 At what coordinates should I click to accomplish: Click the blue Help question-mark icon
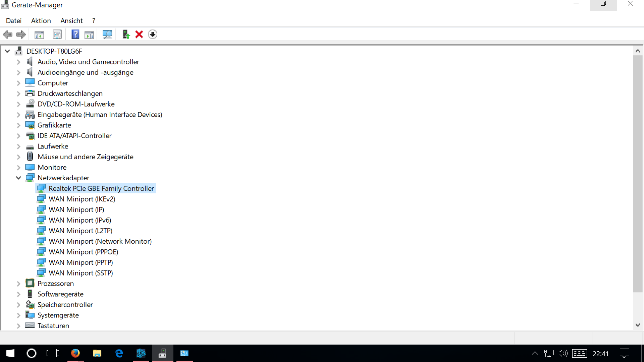click(x=75, y=35)
